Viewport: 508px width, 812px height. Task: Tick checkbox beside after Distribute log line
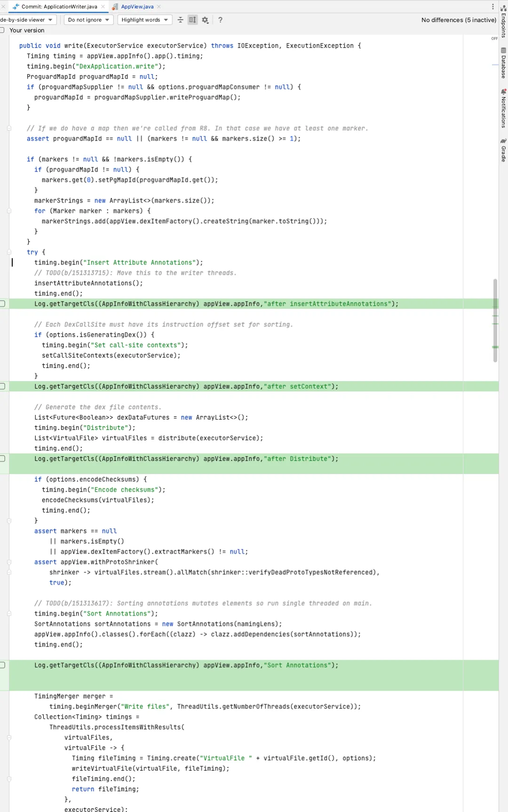[2, 459]
